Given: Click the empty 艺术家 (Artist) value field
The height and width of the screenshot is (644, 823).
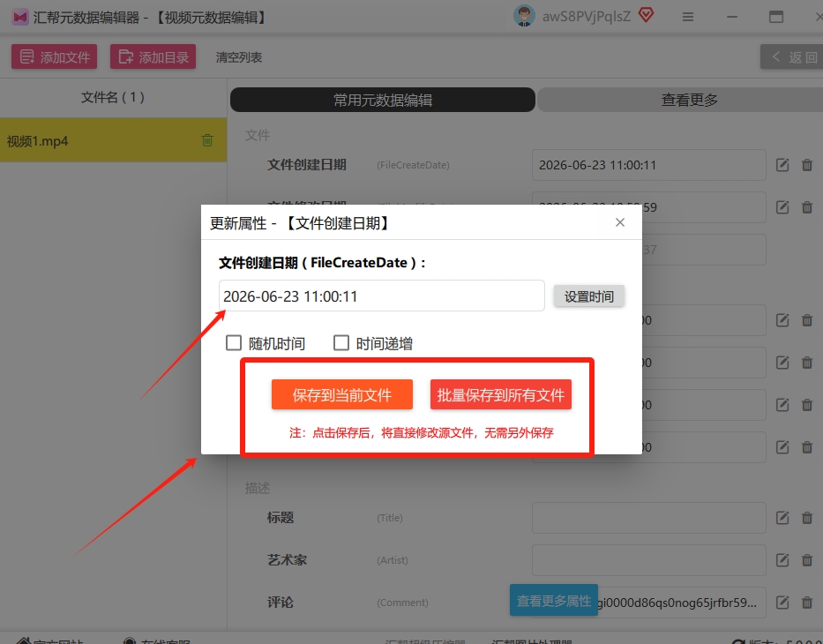Looking at the screenshot, I should coord(648,560).
